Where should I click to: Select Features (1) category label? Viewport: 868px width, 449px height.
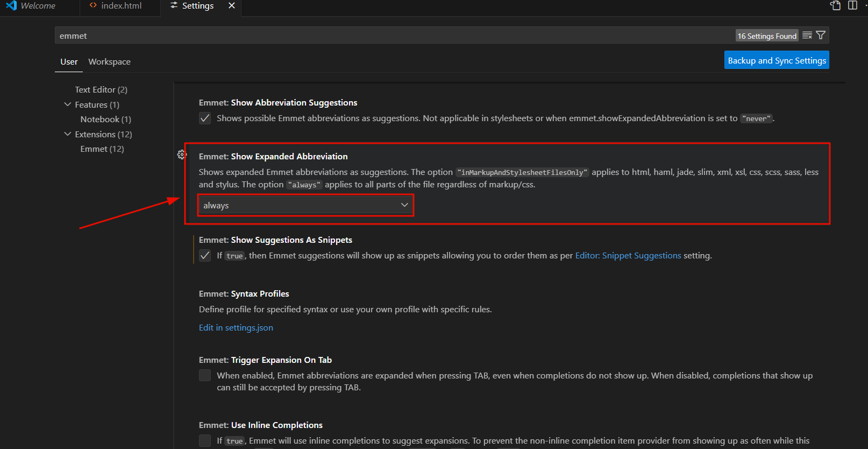pyautogui.click(x=97, y=104)
